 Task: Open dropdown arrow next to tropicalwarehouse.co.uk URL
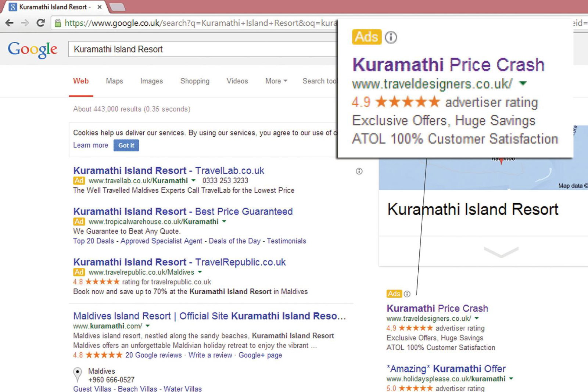(224, 222)
